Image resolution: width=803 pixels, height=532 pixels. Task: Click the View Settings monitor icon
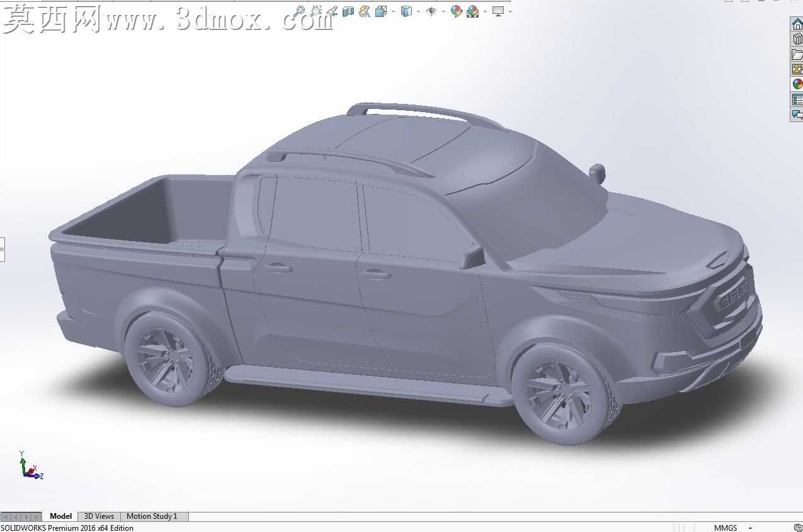click(498, 11)
